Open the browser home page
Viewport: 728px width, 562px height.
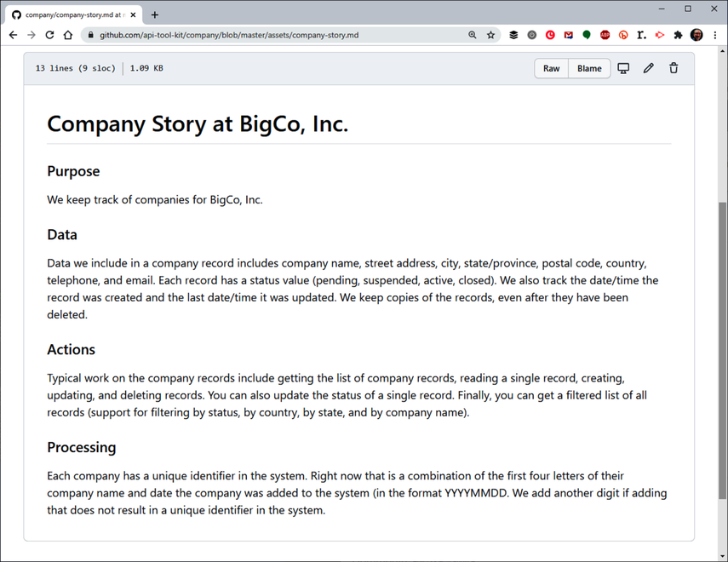68,35
